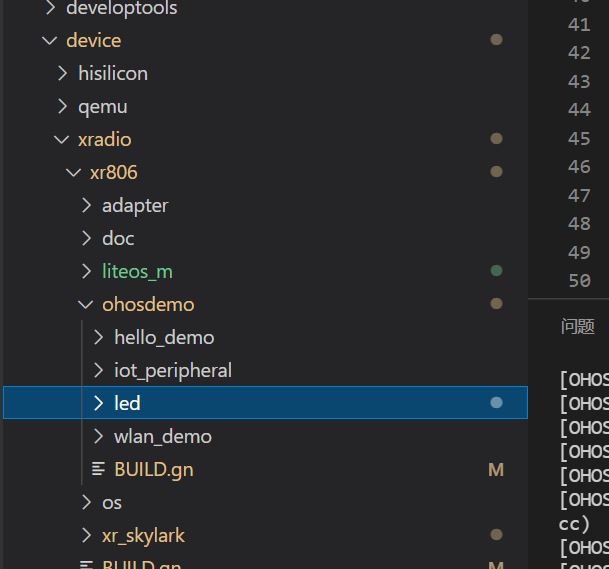
Task: Collapse the xradio folder chevron
Action: point(61,139)
